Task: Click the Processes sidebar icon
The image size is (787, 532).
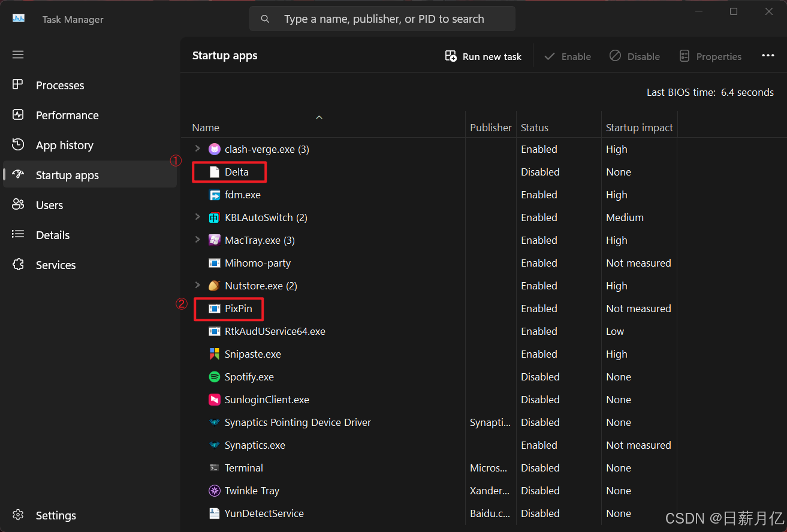Action: pos(18,85)
